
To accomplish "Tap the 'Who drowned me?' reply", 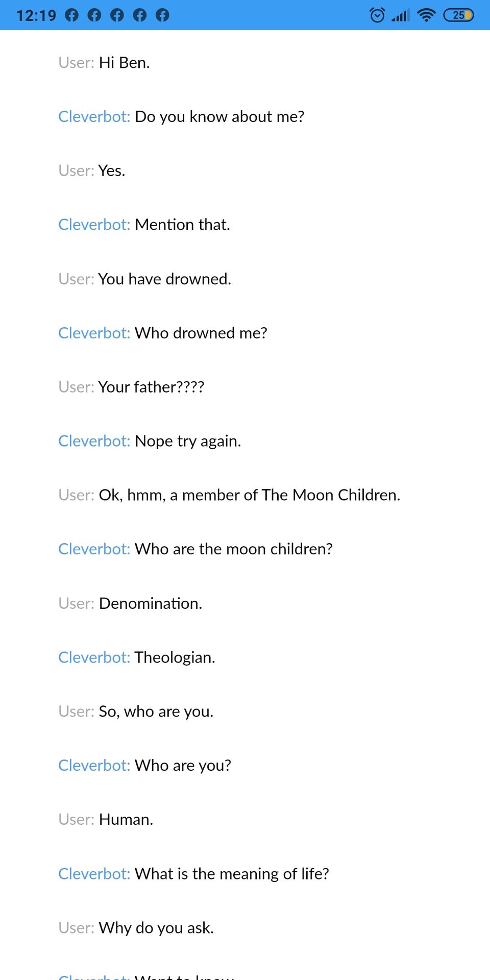I will point(201,333).
